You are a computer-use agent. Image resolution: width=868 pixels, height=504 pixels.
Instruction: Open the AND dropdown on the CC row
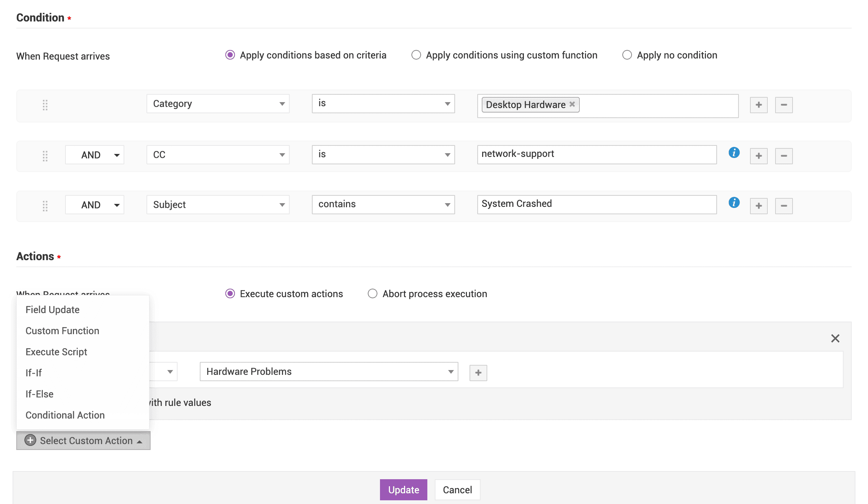point(94,155)
